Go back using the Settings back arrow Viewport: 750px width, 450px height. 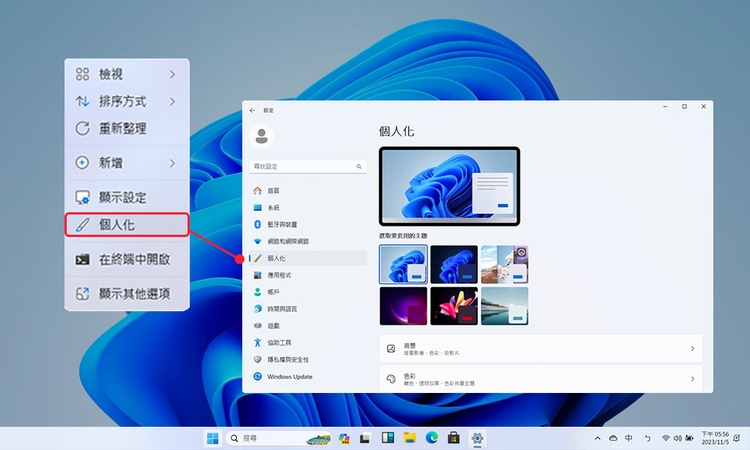point(252,110)
